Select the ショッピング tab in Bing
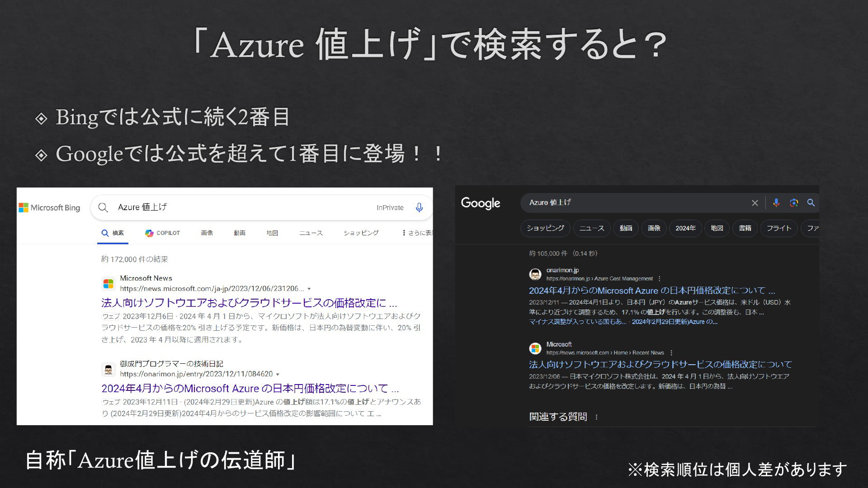Viewport: 868px width, 488px height. pos(361,233)
